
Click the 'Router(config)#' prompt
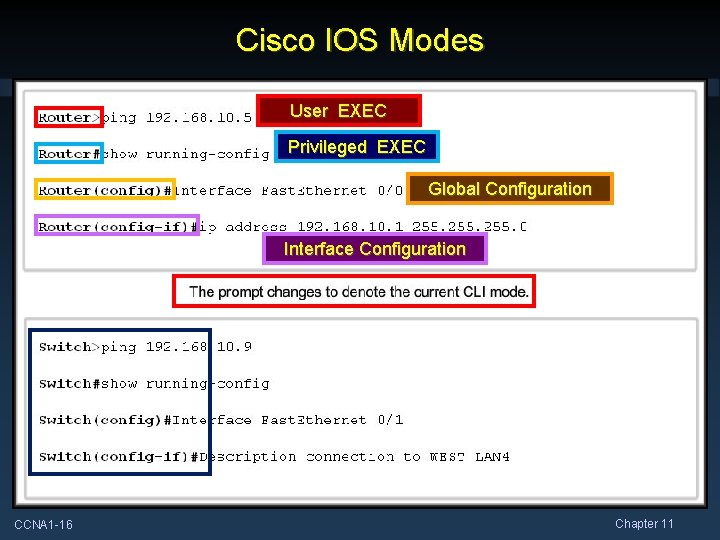(105, 190)
